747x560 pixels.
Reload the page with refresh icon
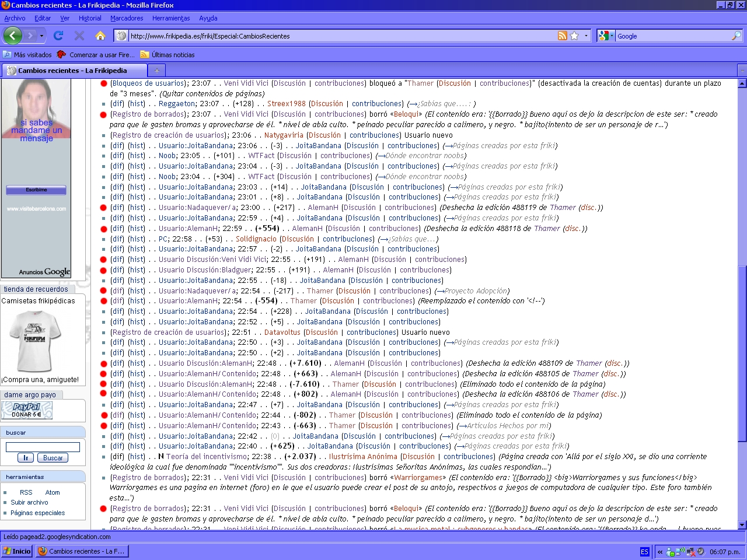[58, 36]
